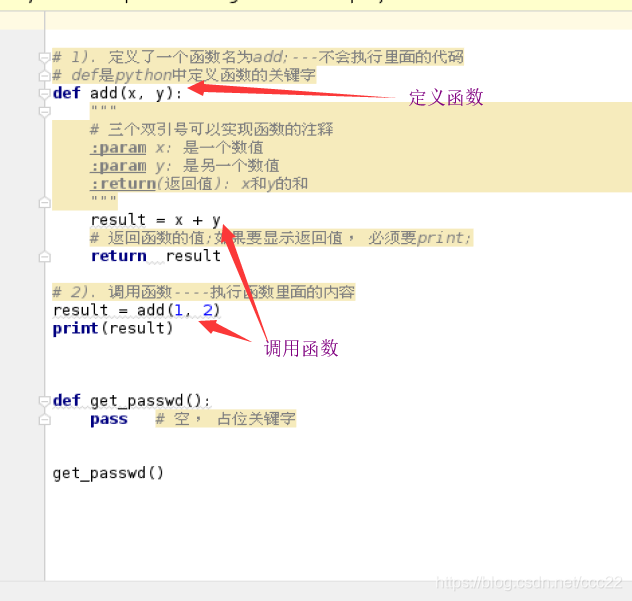Click the comment '# 2). 调用函数----执行函数里面的内容'
The width and height of the screenshot is (632, 601).
[204, 292]
